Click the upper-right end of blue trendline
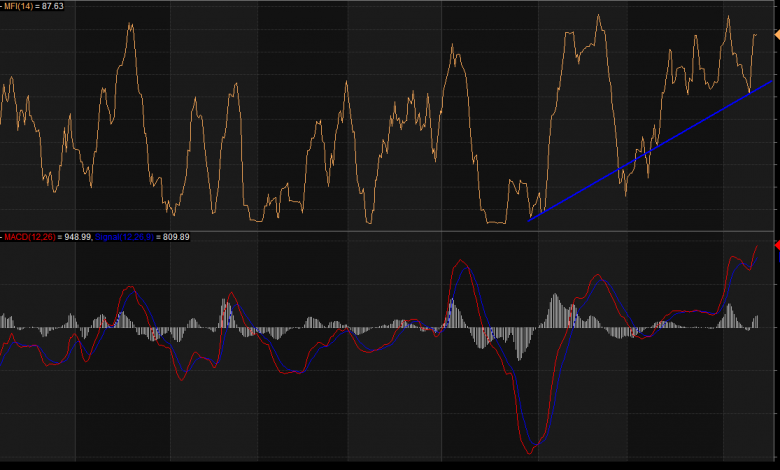The image size is (780, 470). 770,81
